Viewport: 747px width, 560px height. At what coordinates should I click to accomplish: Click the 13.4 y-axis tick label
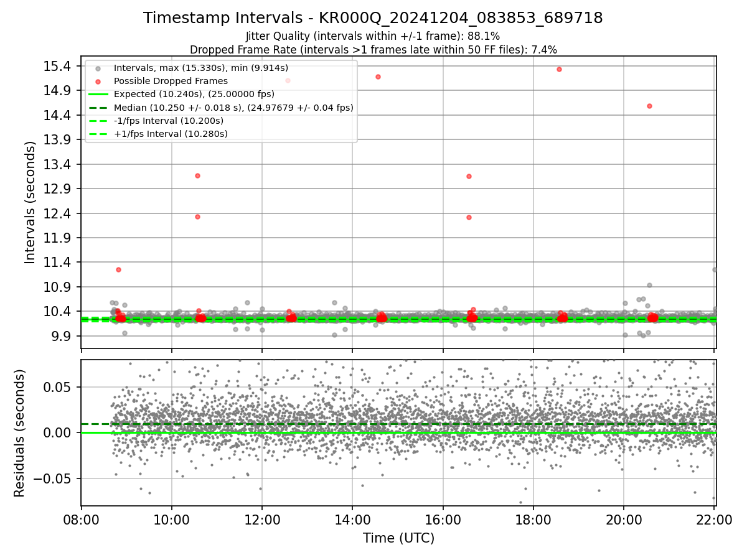pos(59,164)
